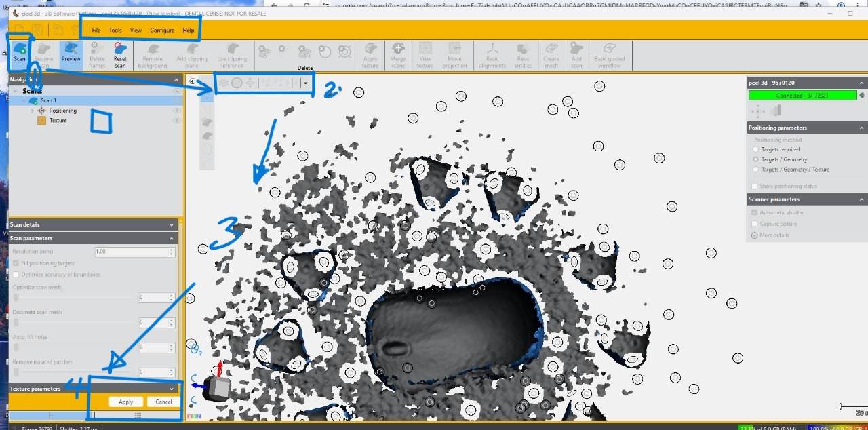Image resolution: width=868 pixels, height=430 pixels.
Task: Click the Reset scan icon
Action: [x=120, y=56]
